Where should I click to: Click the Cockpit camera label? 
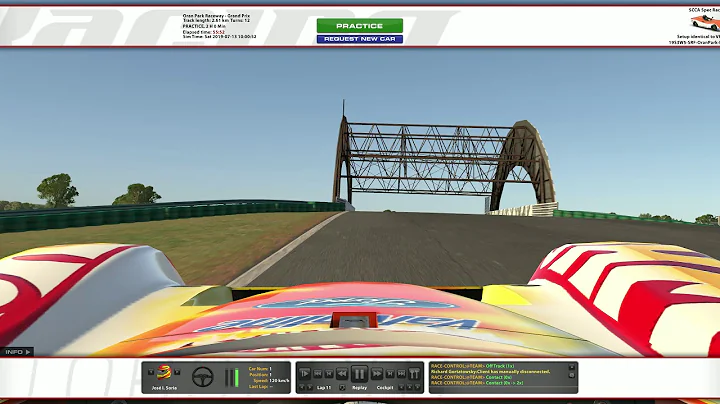pos(385,387)
